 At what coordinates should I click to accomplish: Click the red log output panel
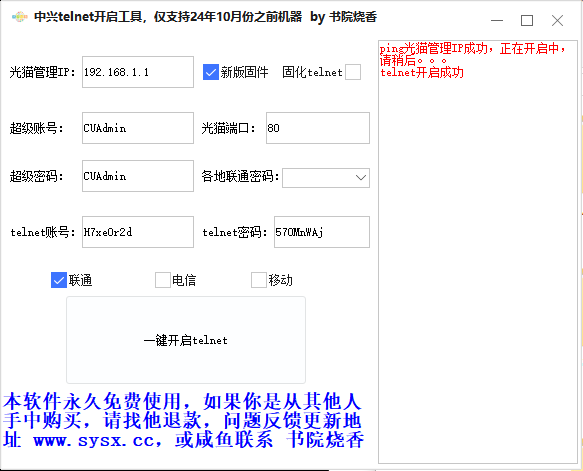coord(478,252)
